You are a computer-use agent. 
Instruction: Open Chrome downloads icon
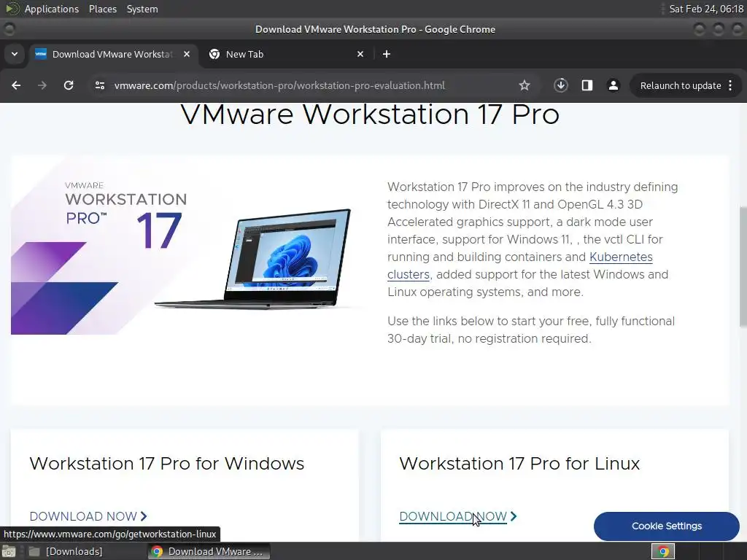561,85
